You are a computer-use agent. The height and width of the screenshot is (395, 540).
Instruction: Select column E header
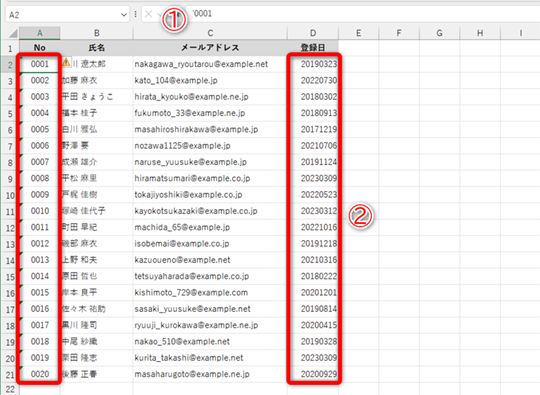tap(359, 33)
